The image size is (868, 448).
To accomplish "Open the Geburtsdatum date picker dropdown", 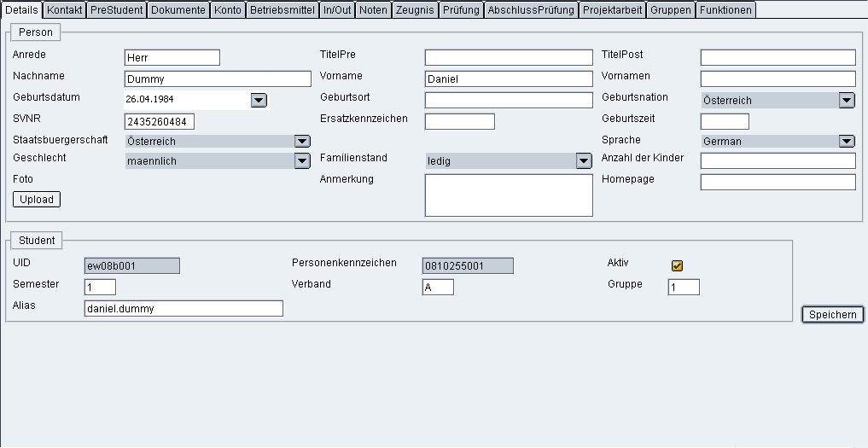I will click(259, 101).
